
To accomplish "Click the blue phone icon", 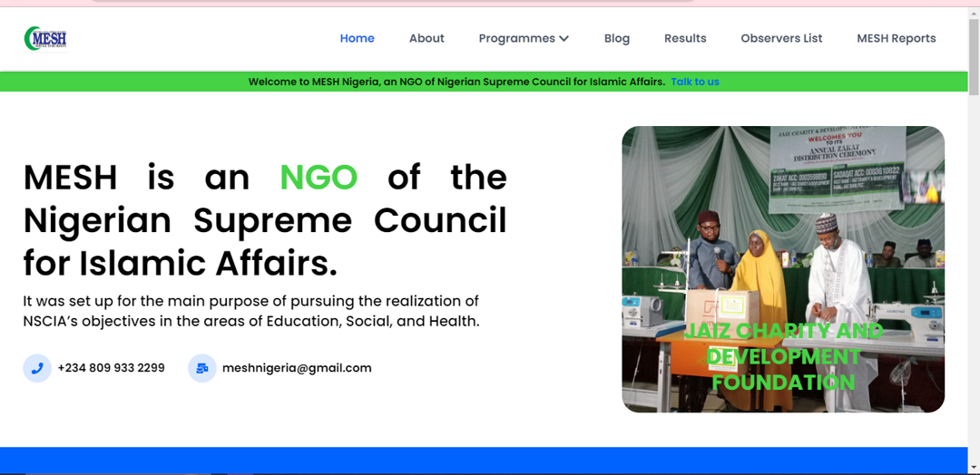I will tap(37, 368).
